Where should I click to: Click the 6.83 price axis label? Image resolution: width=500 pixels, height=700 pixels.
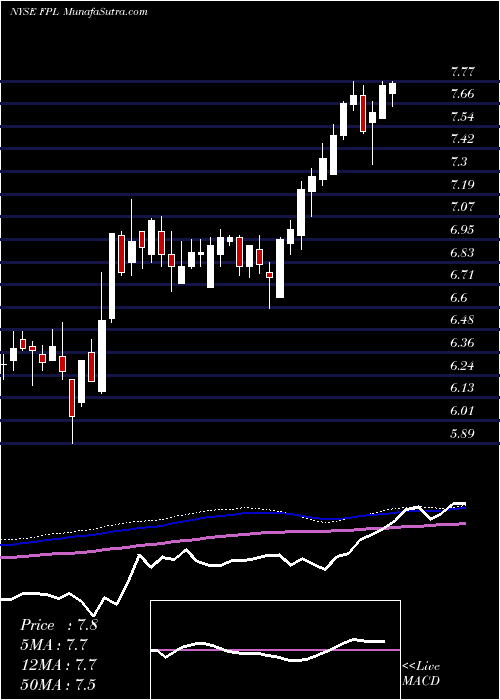pyautogui.click(x=462, y=252)
